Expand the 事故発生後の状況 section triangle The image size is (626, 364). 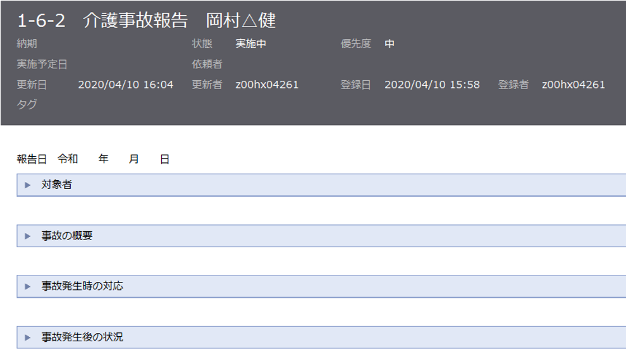[x=27, y=337]
